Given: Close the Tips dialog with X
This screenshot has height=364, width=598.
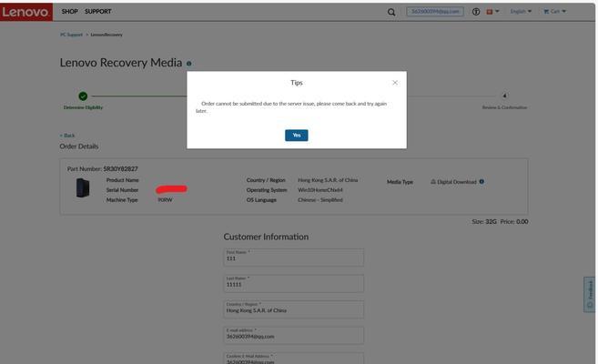Looking at the screenshot, I should [x=395, y=82].
